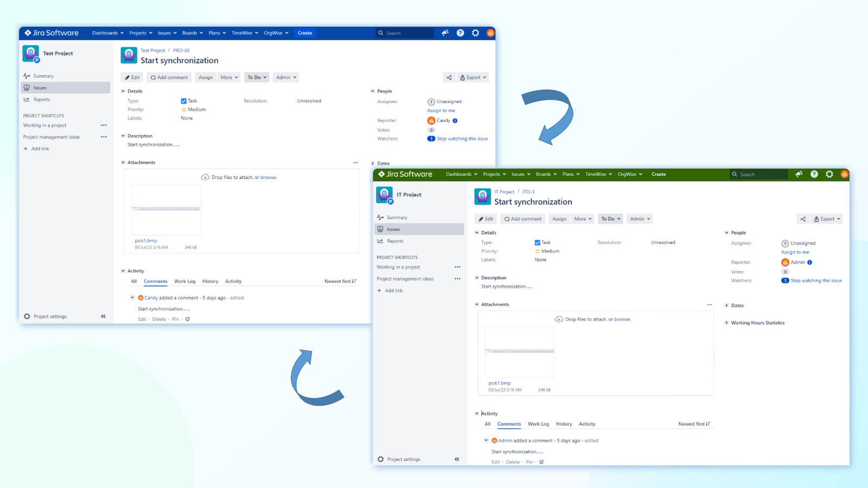The image size is (868, 488).
Task: Add reaction to Candy's comment
Action: coord(188,319)
